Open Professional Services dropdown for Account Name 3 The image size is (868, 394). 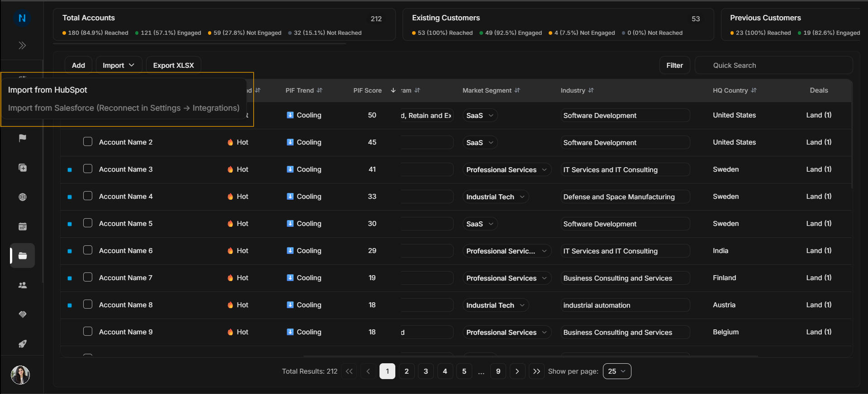507,169
